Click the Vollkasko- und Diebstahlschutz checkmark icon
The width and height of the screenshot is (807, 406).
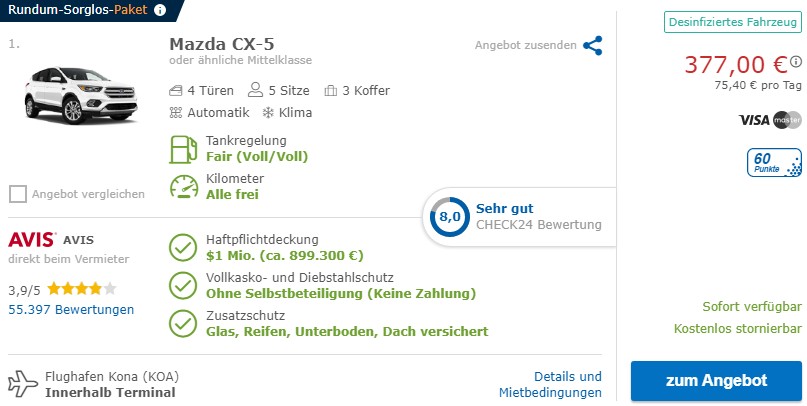(x=183, y=286)
